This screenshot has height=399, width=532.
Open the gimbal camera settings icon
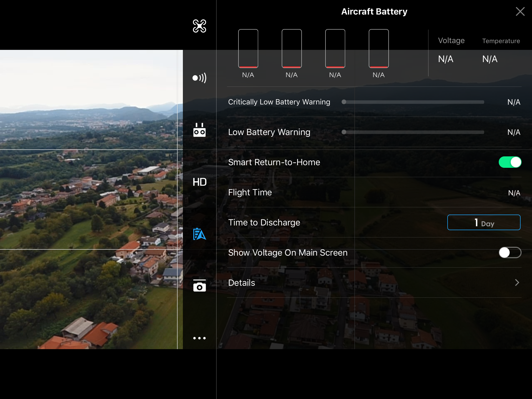pyautogui.click(x=199, y=286)
